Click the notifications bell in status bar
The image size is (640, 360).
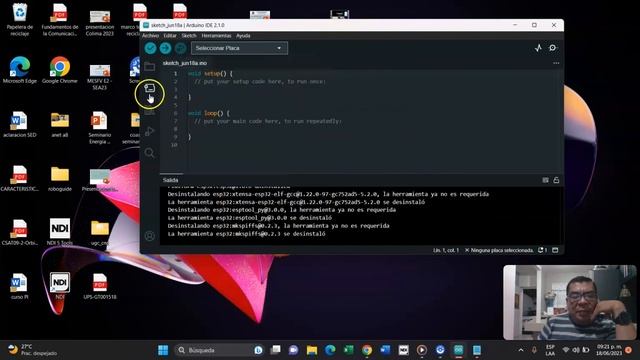coord(542,250)
